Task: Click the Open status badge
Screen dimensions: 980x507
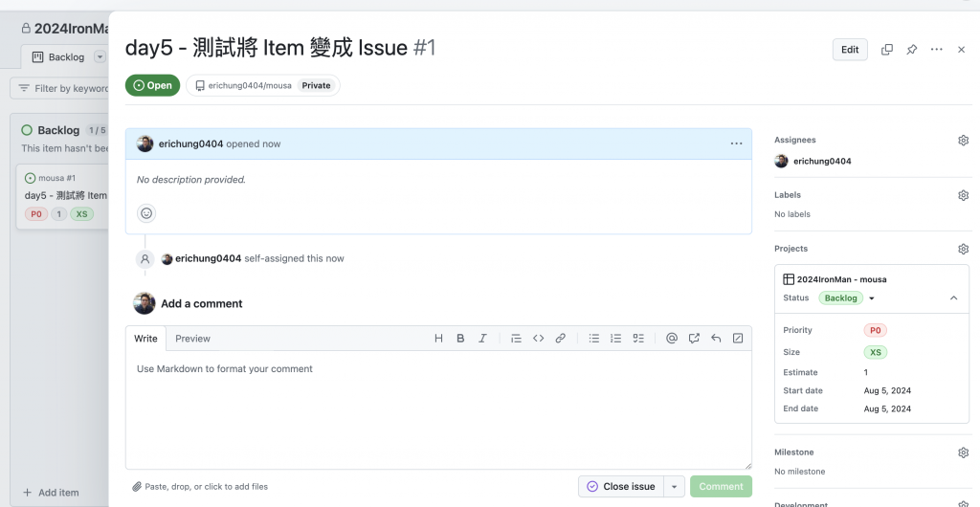Action: pyautogui.click(x=152, y=85)
